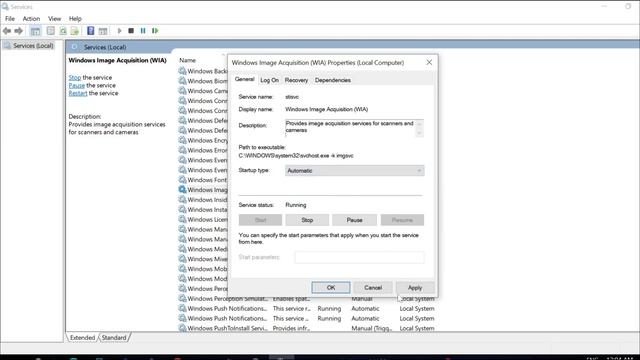Select the Extended view tab at bottom
640x360 pixels.
[x=82, y=338]
